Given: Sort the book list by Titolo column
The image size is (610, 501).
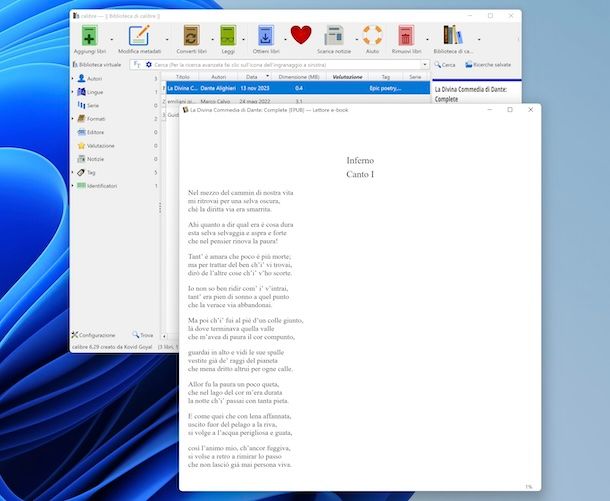Looking at the screenshot, I should [x=182, y=77].
